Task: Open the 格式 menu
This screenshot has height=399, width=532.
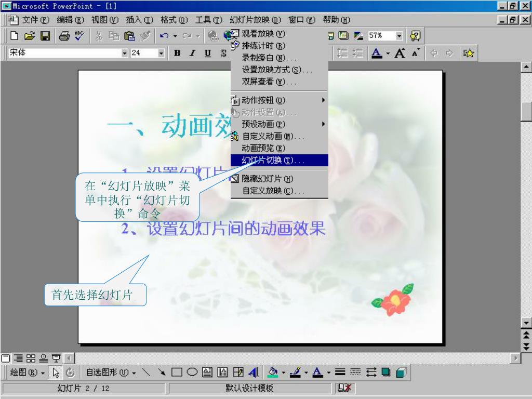Action: (x=174, y=20)
